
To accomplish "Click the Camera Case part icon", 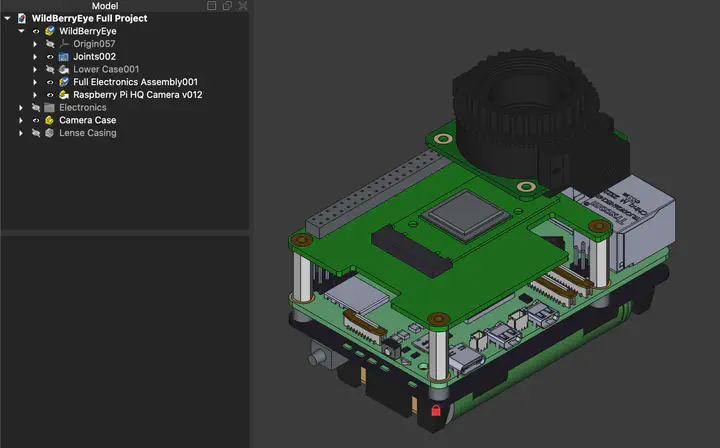I will [50, 120].
